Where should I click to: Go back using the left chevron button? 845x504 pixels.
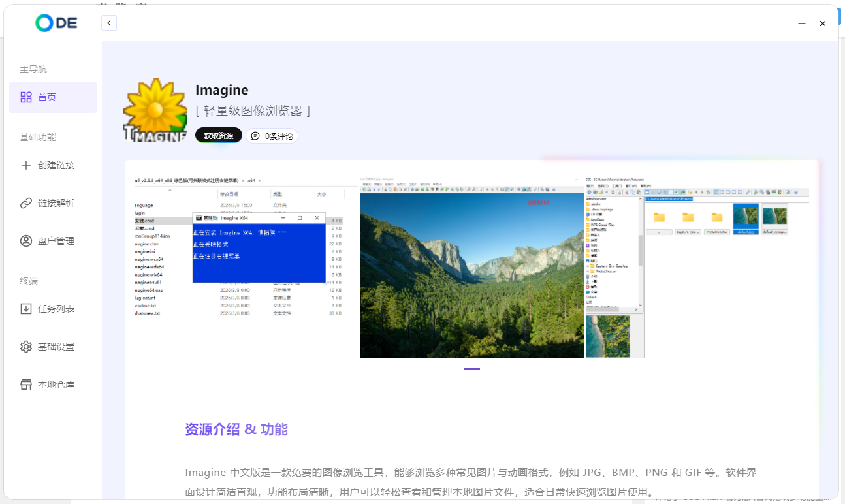(x=109, y=23)
